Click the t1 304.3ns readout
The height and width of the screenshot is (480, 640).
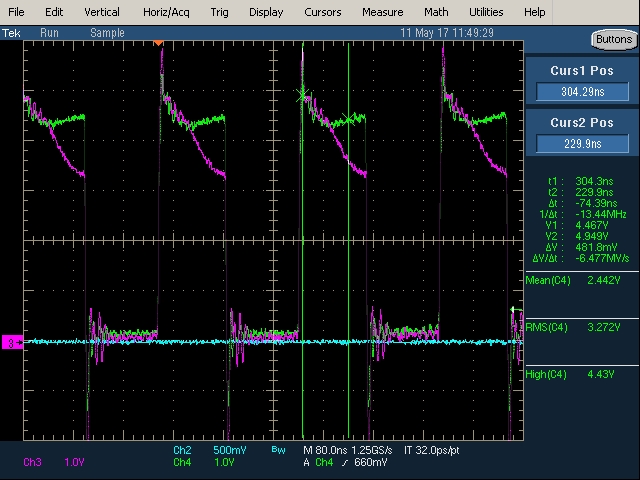pyautogui.click(x=581, y=181)
